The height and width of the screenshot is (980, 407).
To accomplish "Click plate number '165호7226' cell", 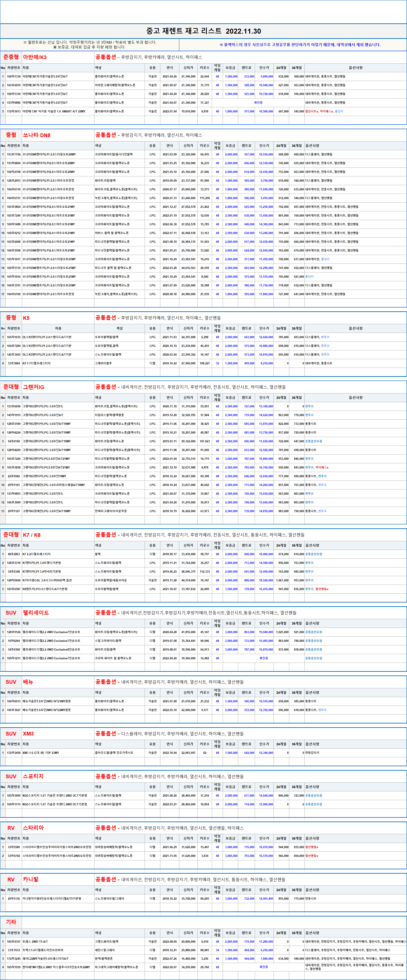I will pos(14,459).
